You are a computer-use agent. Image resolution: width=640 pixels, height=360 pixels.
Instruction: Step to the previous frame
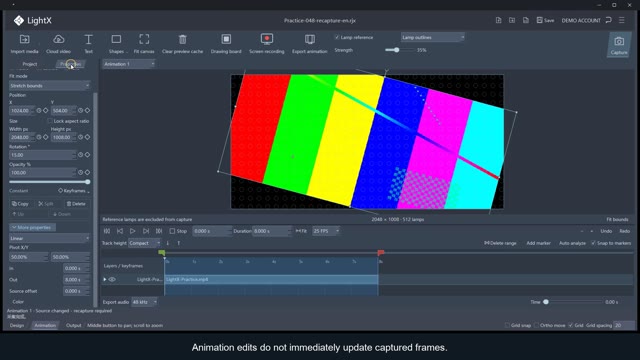click(x=120, y=231)
